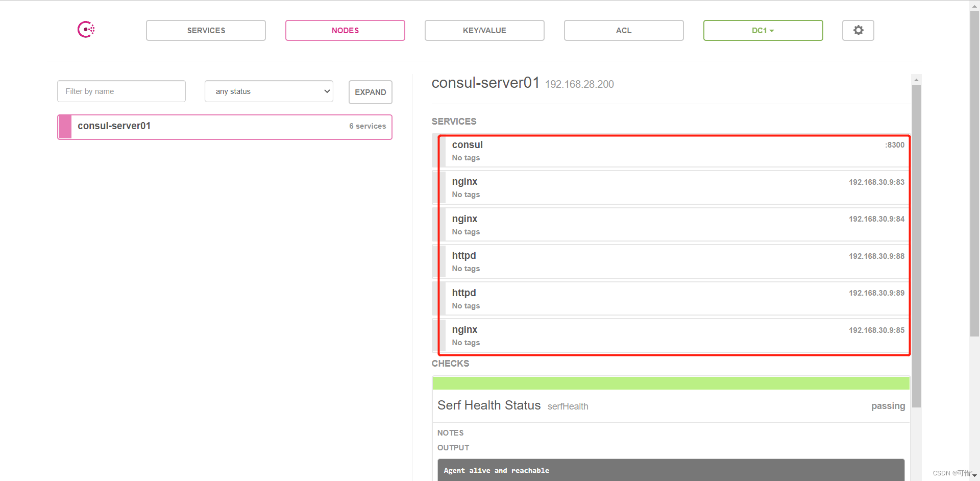This screenshot has height=481, width=980.
Task: Click the page scroll-down arrow
Action: coord(974,475)
